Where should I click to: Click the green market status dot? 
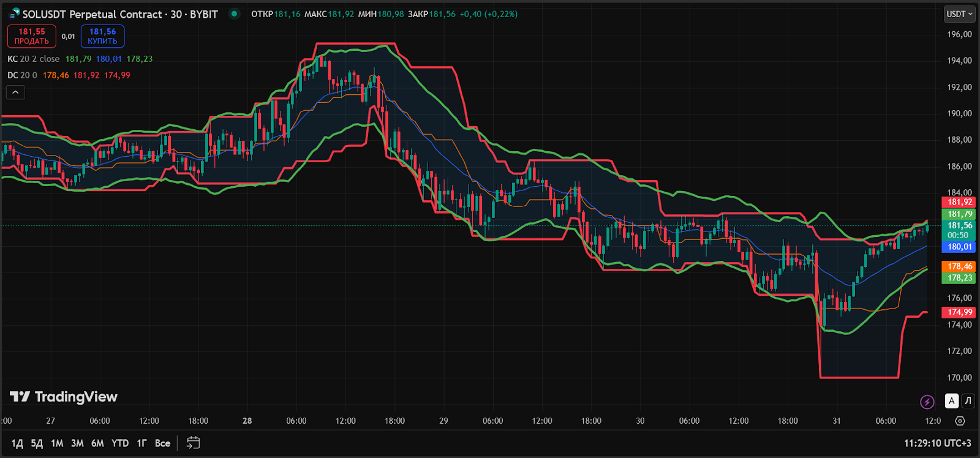tap(234, 13)
